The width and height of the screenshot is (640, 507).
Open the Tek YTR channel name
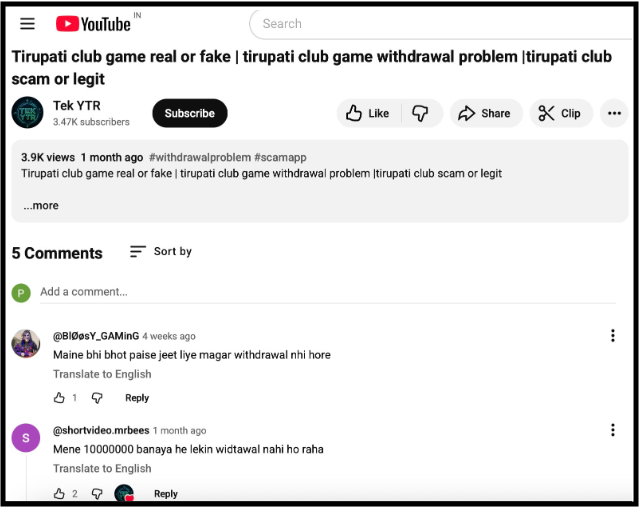[x=77, y=106]
